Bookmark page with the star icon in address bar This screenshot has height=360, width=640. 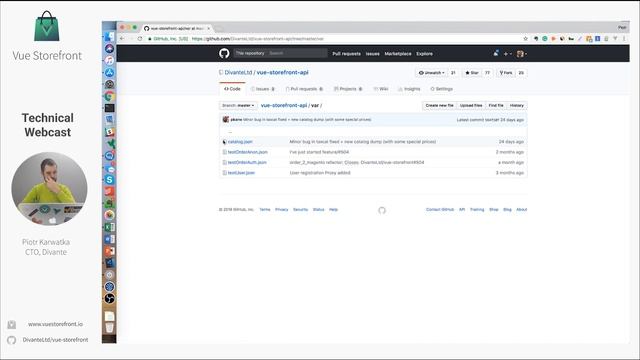click(x=525, y=38)
